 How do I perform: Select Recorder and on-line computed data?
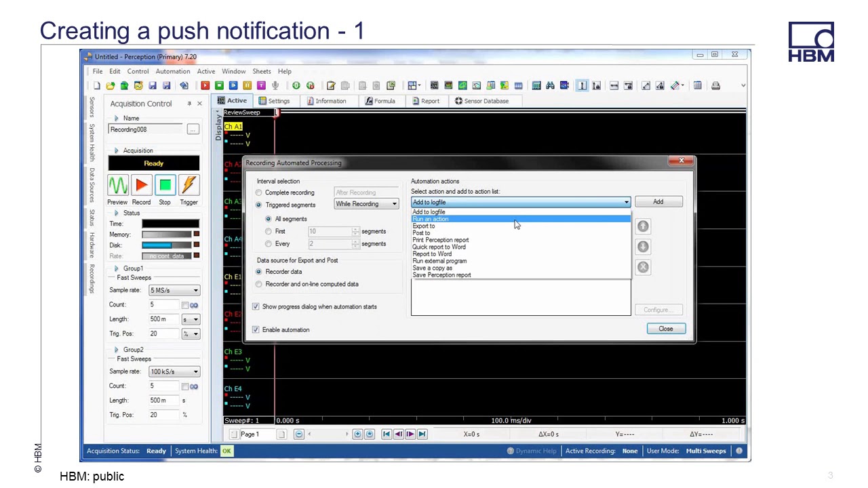[258, 284]
